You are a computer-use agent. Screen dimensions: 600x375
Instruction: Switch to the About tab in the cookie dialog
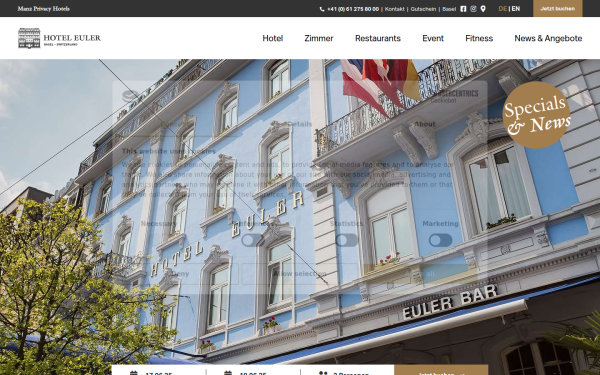click(425, 124)
